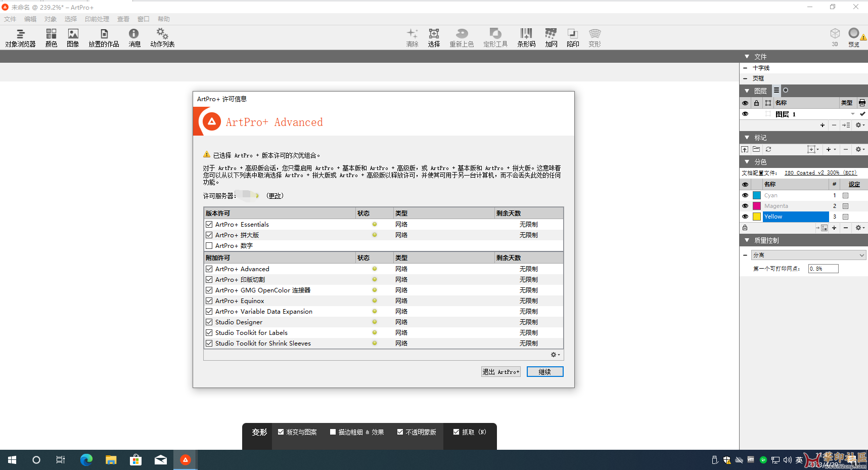The image size is (868, 470).
Task: Add a new layer with plus icon
Action: [x=823, y=125]
